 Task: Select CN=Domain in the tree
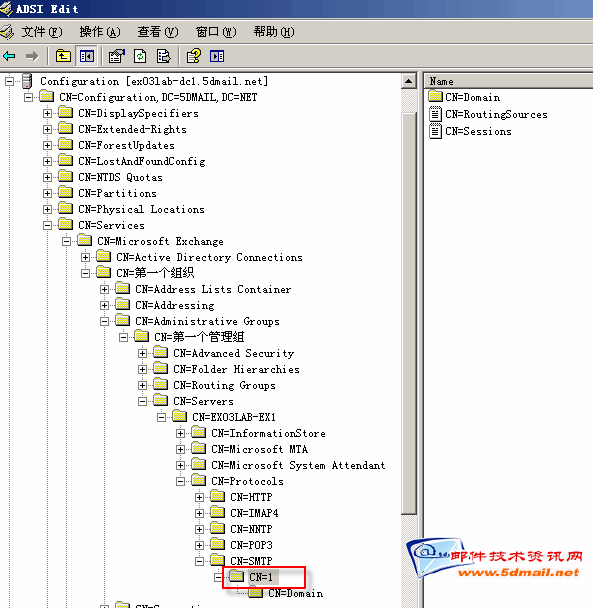pos(296,594)
